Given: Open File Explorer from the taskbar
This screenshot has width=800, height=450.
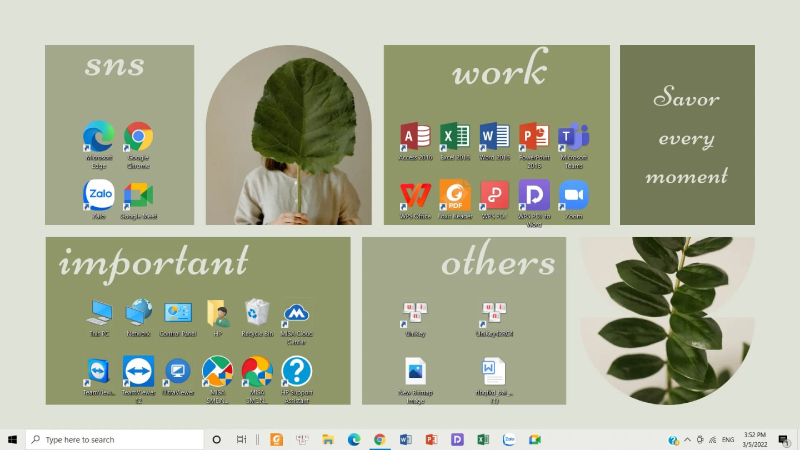Looking at the screenshot, I should [328, 439].
